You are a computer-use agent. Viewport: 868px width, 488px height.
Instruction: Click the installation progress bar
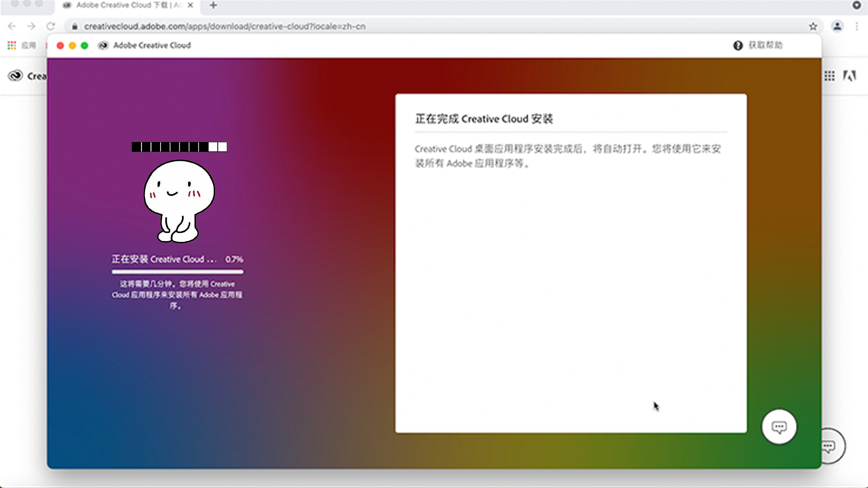tap(177, 272)
